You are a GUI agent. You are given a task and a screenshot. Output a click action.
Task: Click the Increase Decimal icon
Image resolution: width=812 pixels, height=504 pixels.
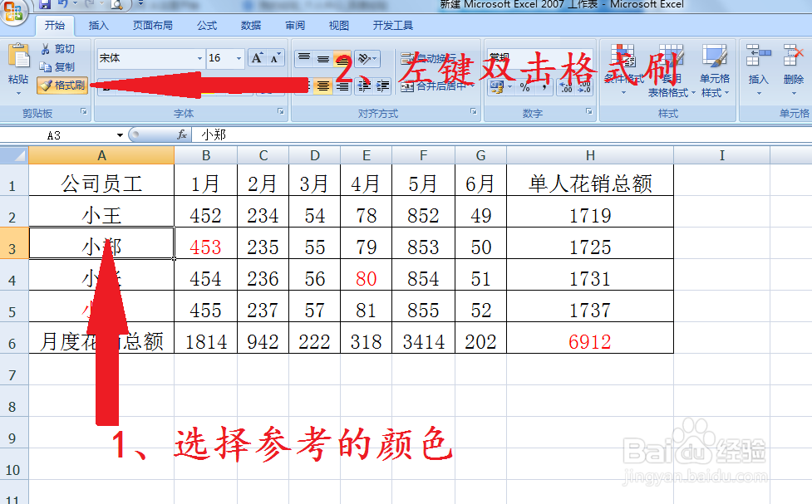pos(564,86)
